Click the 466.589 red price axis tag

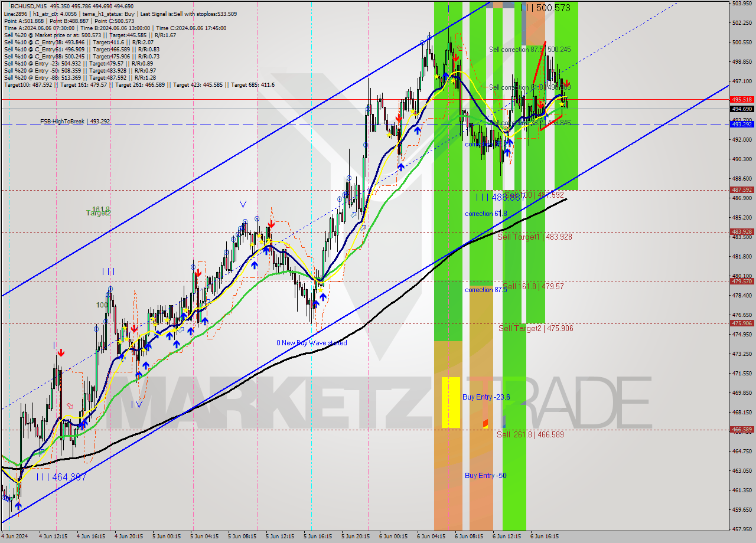pos(742,430)
